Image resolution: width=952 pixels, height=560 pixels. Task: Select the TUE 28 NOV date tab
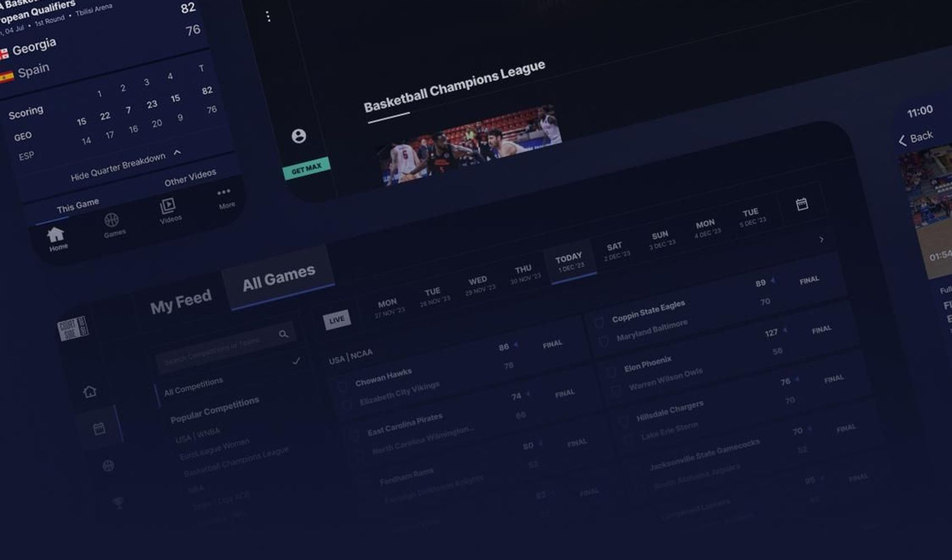(434, 296)
